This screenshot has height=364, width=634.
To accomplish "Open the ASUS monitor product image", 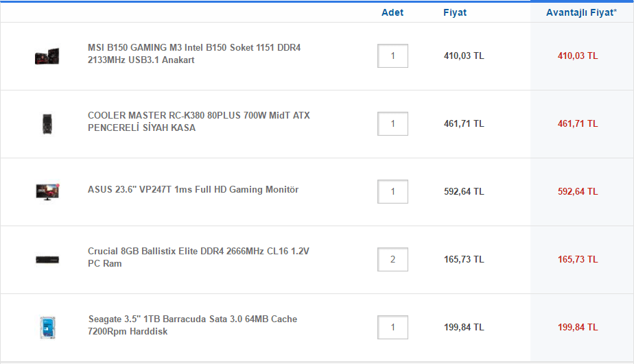I will pos(47,191).
